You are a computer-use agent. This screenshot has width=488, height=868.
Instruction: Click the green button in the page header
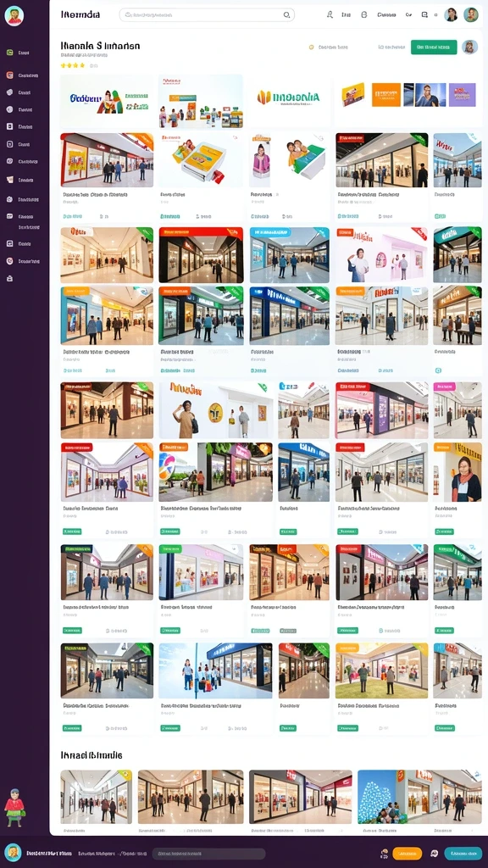434,47
